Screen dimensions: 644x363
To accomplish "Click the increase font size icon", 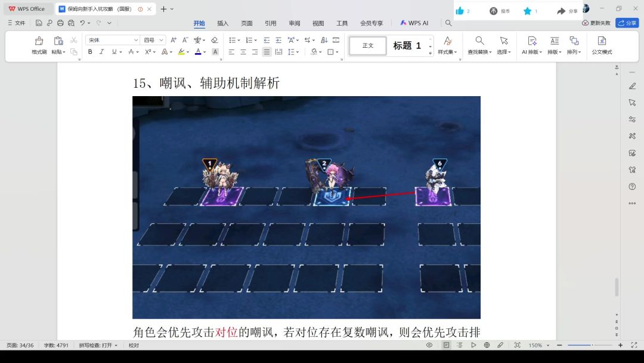I will point(174,40).
